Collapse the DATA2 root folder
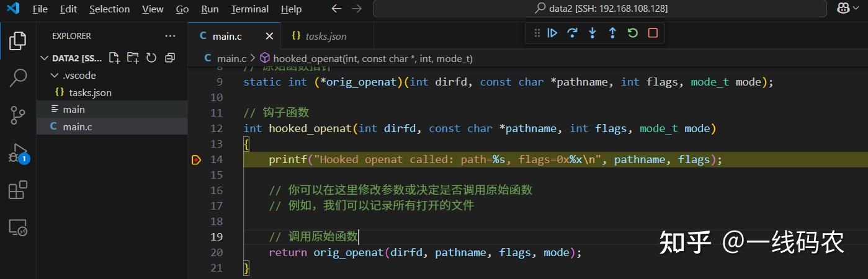This screenshot has height=279, width=868. 44,58
